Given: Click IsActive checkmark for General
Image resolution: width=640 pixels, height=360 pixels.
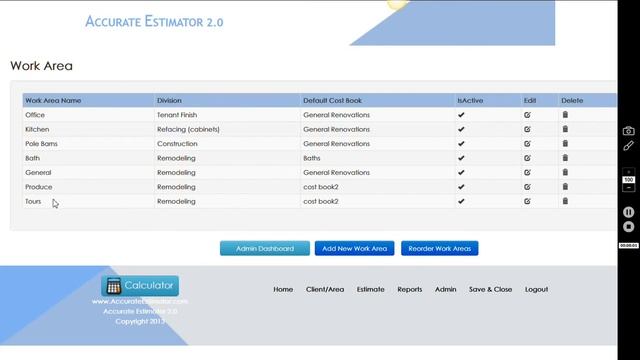Looking at the screenshot, I should point(461,173).
